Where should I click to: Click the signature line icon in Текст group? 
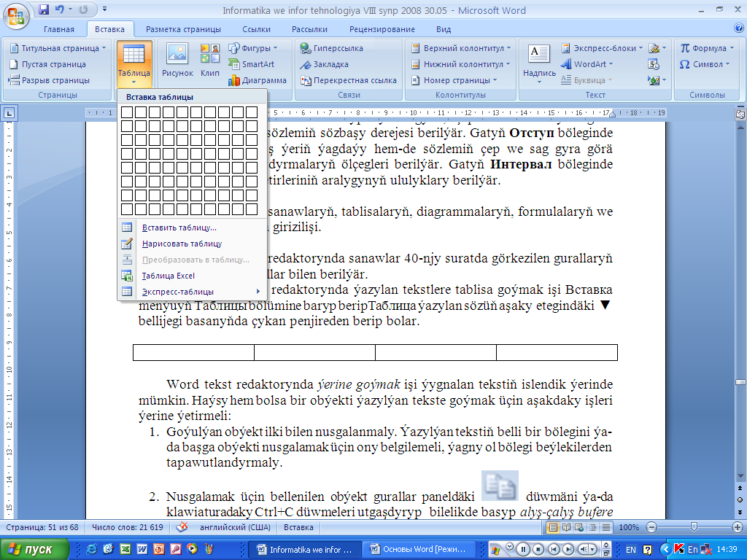coord(654,48)
